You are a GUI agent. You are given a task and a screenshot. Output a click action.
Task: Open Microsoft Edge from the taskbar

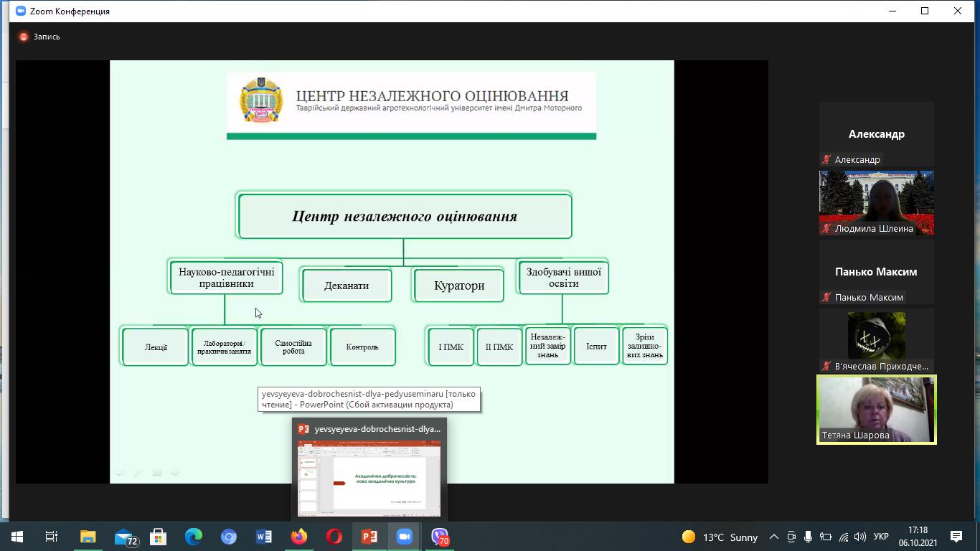point(194,537)
